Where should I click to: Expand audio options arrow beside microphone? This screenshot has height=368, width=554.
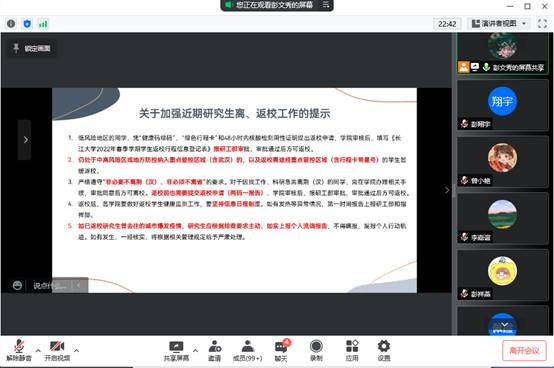[x=38, y=351]
